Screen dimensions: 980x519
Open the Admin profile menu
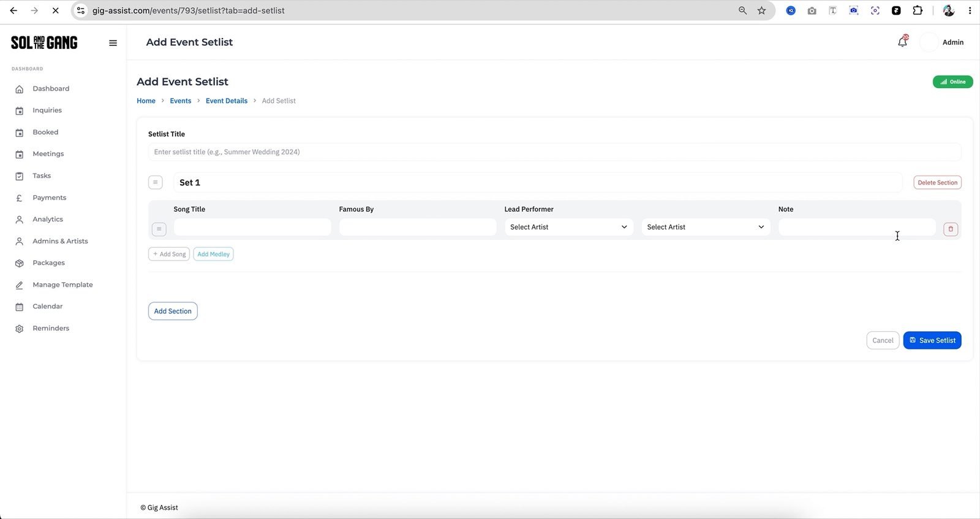coord(943,42)
